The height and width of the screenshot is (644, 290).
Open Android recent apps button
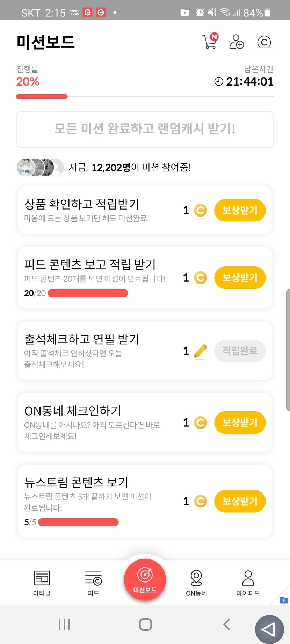[x=65, y=624]
